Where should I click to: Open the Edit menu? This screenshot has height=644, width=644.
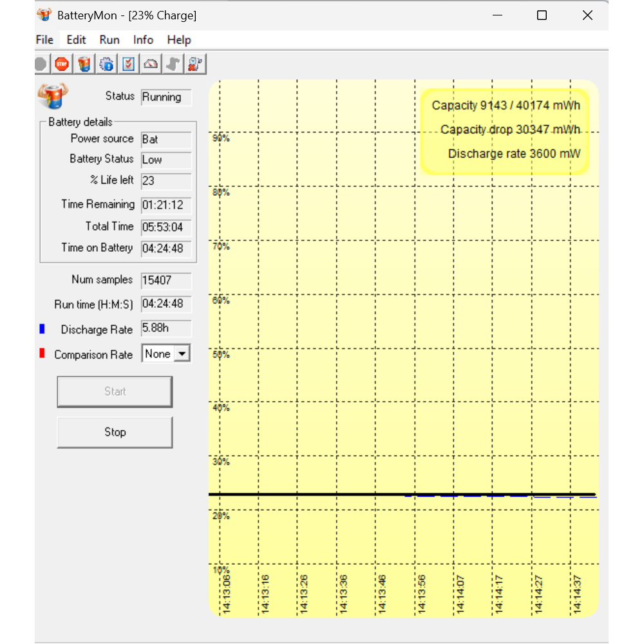coord(76,40)
